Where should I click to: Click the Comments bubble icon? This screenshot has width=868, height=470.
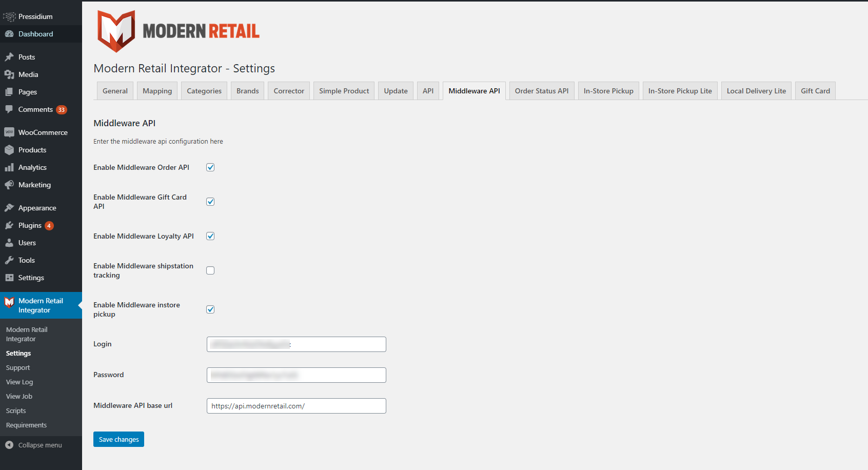point(9,109)
